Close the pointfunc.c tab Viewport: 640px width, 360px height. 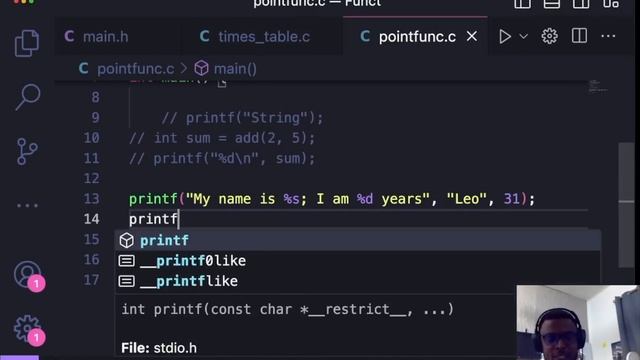pos(472,36)
